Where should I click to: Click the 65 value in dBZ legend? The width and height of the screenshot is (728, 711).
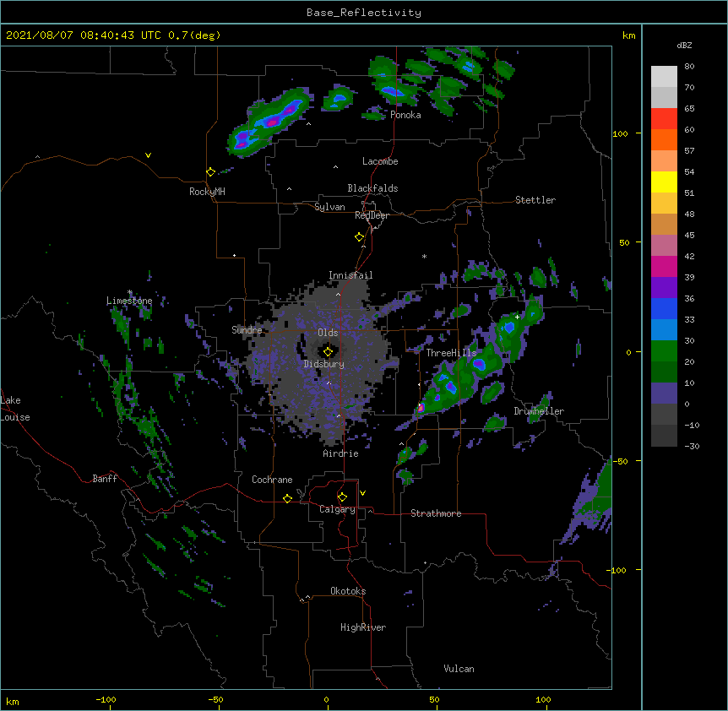tap(689, 109)
